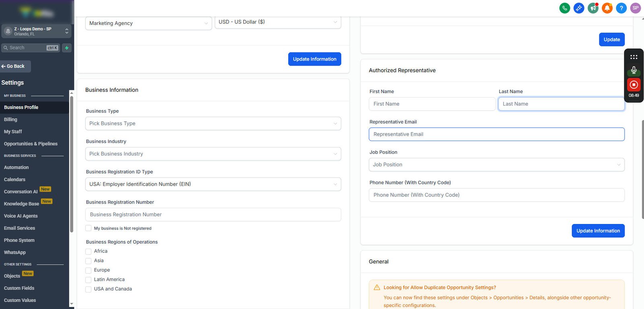Open WhatsApp settings in sidebar

click(x=15, y=253)
